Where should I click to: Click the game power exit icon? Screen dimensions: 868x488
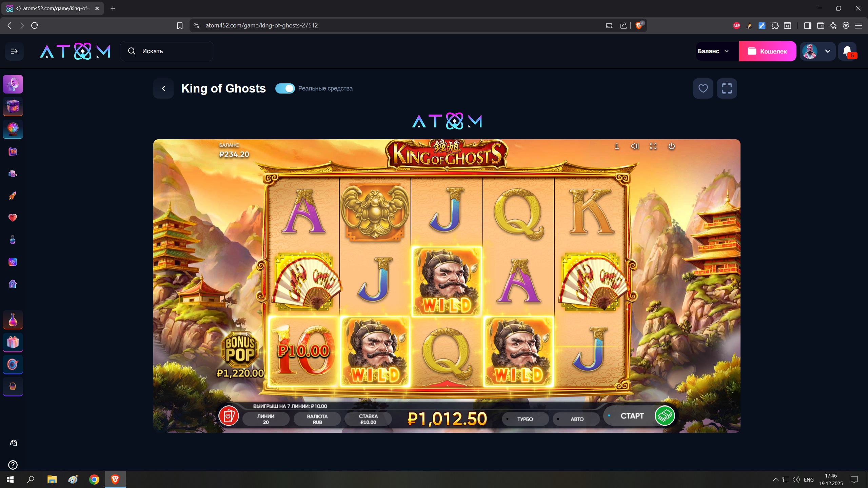point(671,146)
